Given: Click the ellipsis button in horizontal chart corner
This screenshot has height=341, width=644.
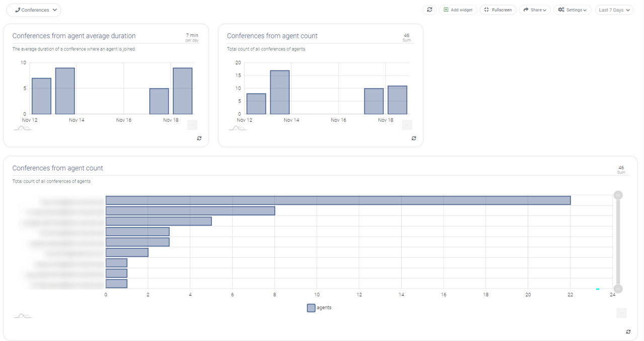Looking at the screenshot, I should pos(621,313).
